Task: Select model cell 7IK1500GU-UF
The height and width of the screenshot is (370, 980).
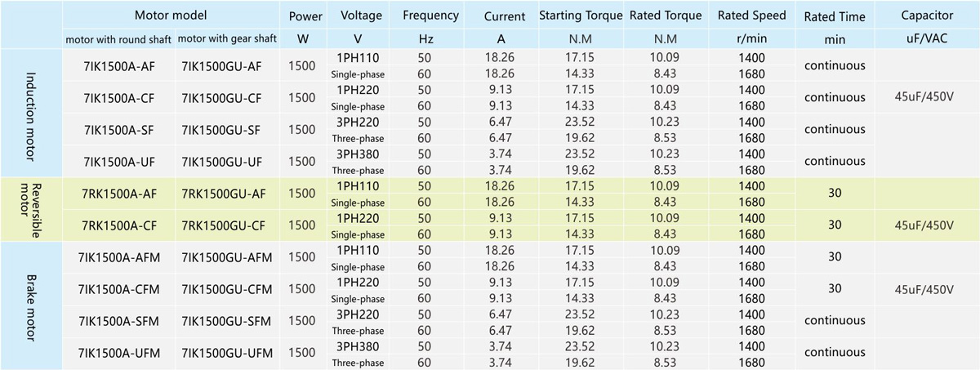Action: pyautogui.click(x=221, y=161)
